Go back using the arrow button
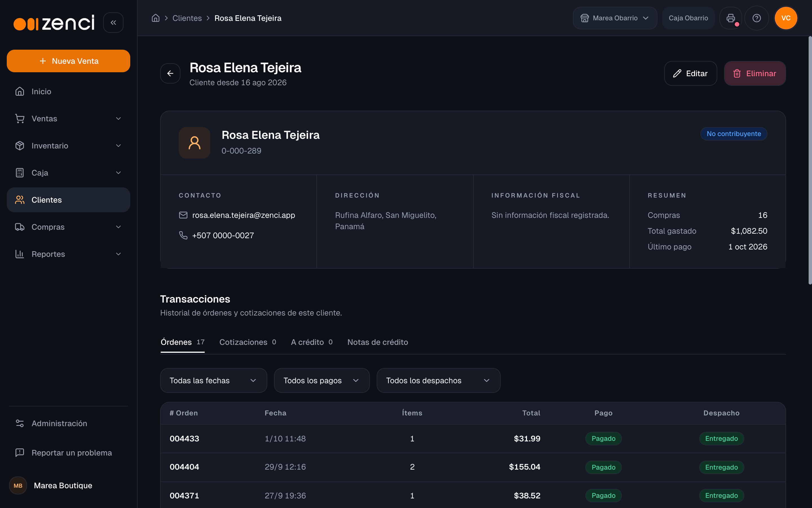Image resolution: width=812 pixels, height=508 pixels. (170, 73)
